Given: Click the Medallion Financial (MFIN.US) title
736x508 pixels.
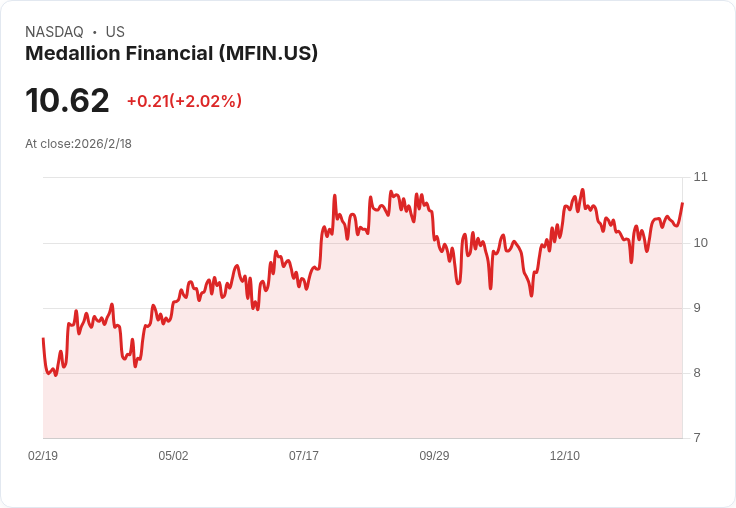Looking at the screenshot, I should click(171, 53).
